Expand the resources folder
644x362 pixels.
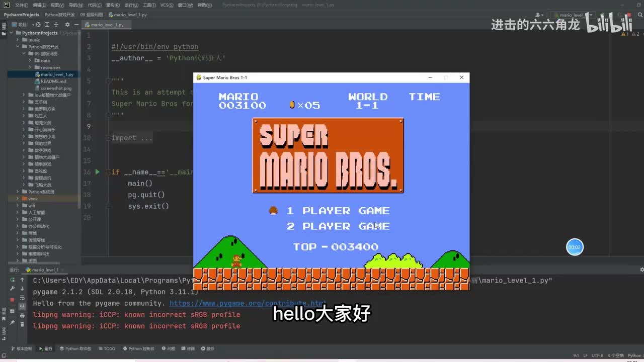tap(30, 67)
